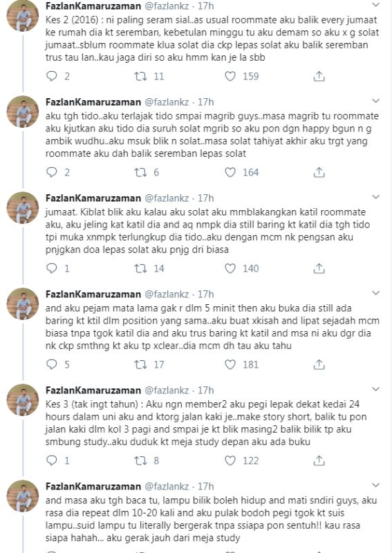Open the 'Kes 3' tweet options chevron
The height and width of the screenshot is (553, 392).
(376, 389)
